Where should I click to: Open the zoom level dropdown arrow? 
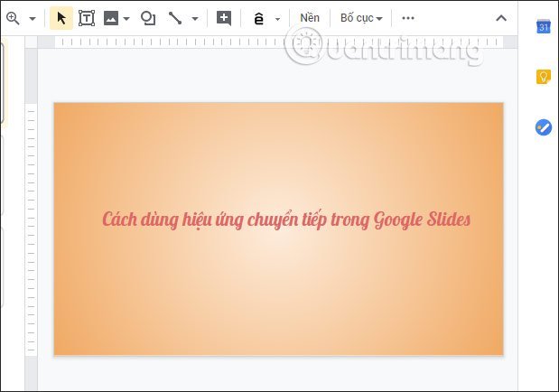(x=32, y=18)
